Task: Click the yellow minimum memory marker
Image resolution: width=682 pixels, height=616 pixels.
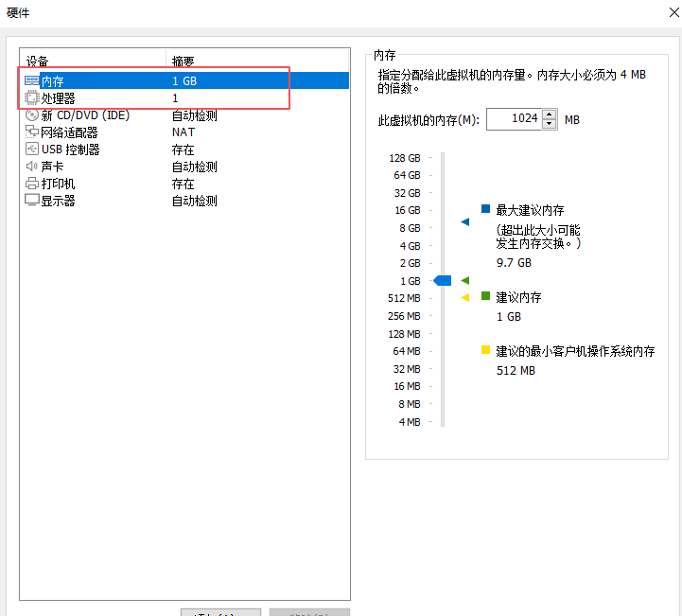Action: tap(464, 298)
